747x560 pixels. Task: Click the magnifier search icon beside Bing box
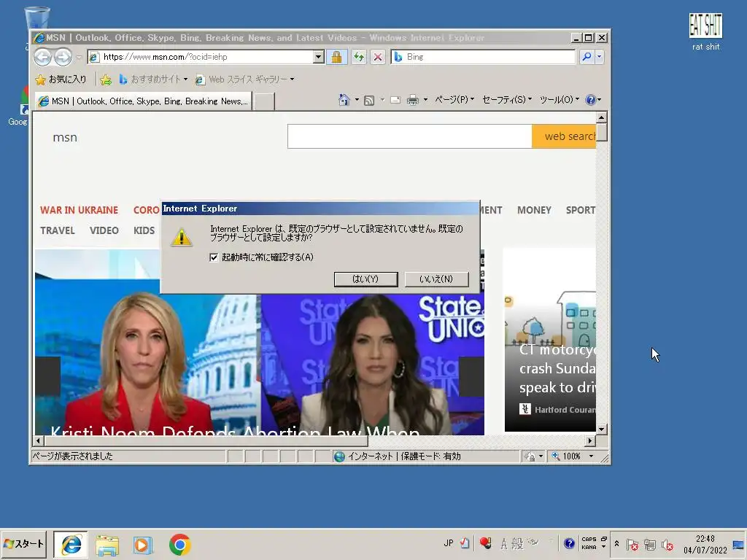[587, 57]
